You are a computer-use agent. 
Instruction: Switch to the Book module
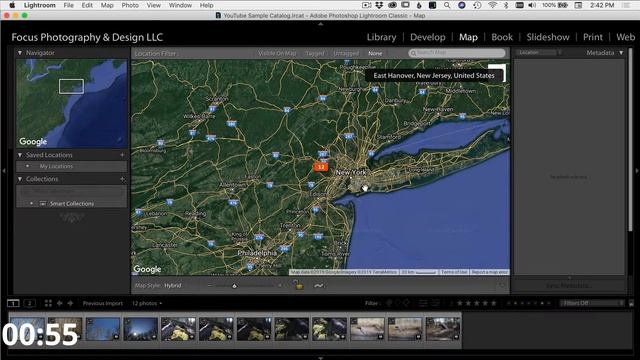point(502,37)
